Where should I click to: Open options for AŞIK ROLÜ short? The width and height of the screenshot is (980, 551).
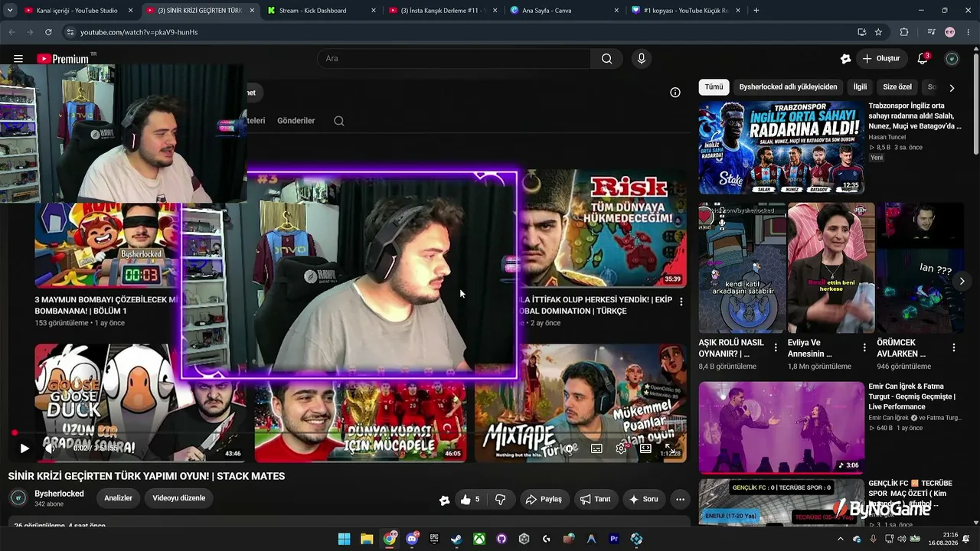click(776, 347)
